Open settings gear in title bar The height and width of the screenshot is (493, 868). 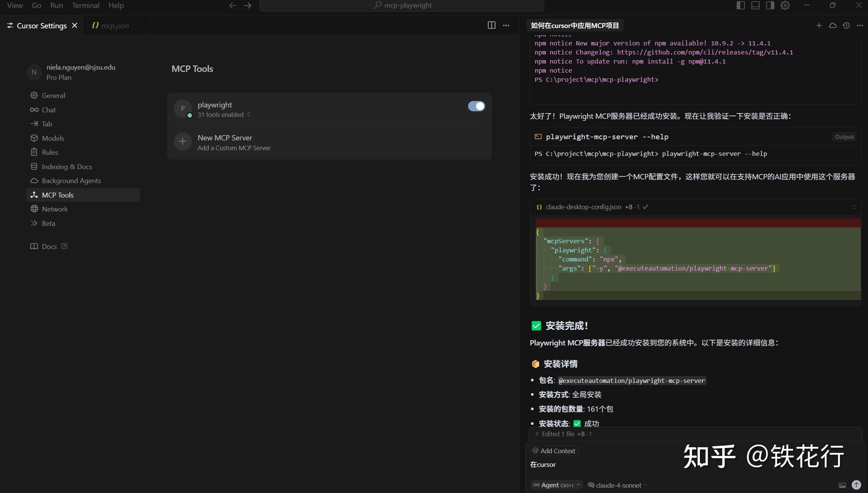785,5
